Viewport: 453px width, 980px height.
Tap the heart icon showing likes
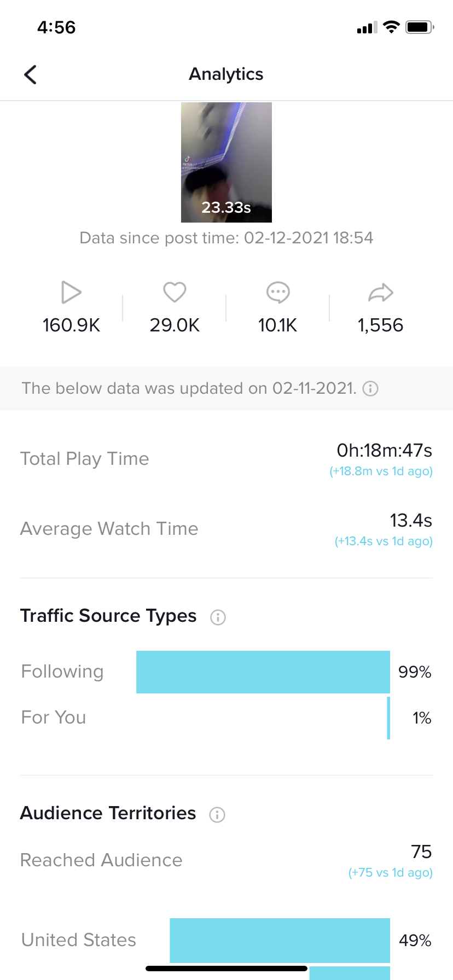click(x=175, y=292)
